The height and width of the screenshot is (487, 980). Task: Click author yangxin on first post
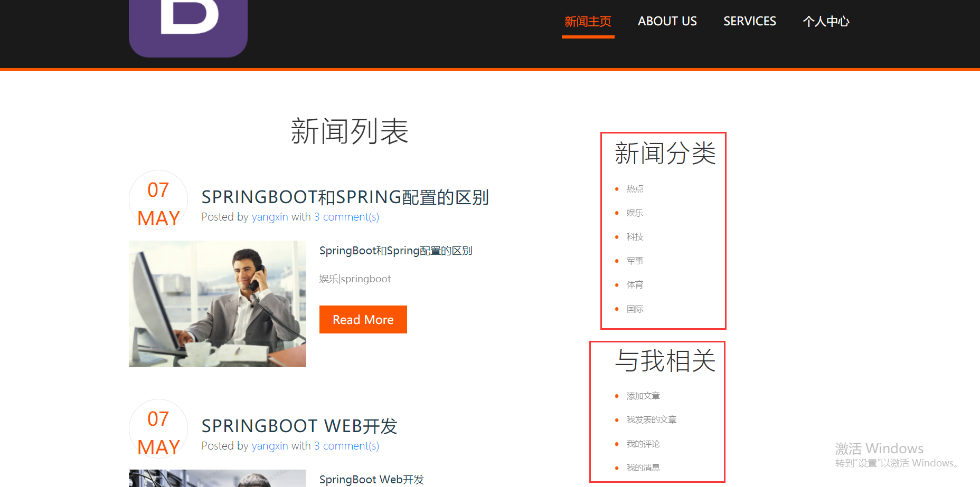coord(270,217)
